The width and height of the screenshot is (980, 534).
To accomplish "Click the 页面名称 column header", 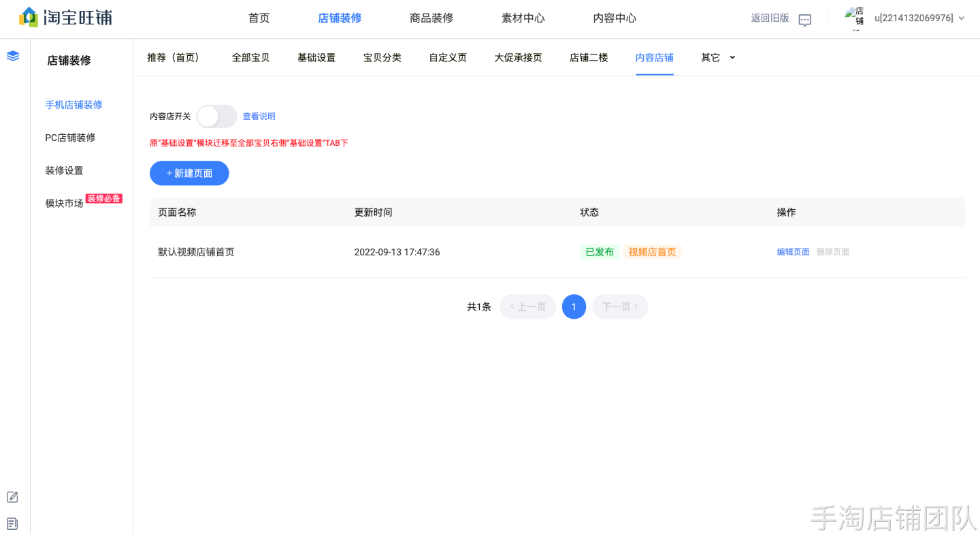I will pyautogui.click(x=177, y=213).
